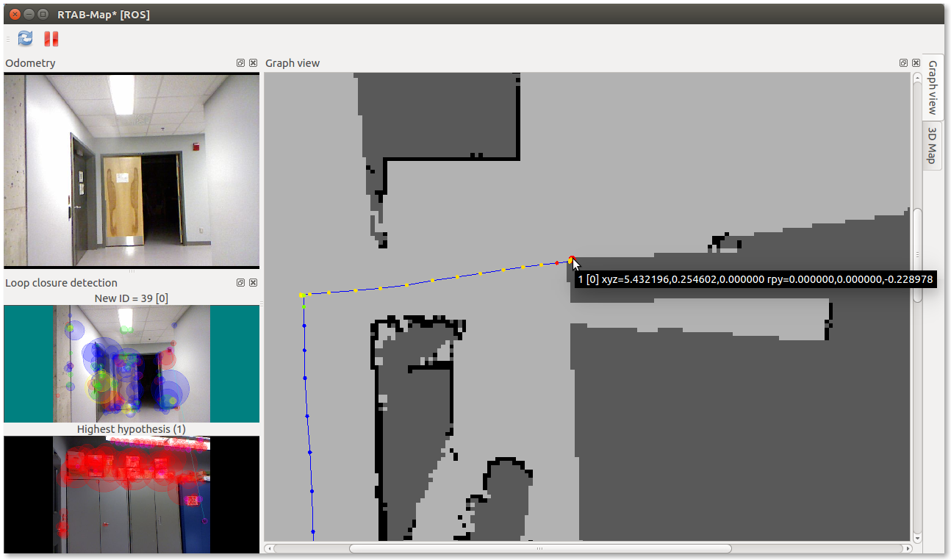
Task: Float the Odometry panel
Action: tap(240, 63)
